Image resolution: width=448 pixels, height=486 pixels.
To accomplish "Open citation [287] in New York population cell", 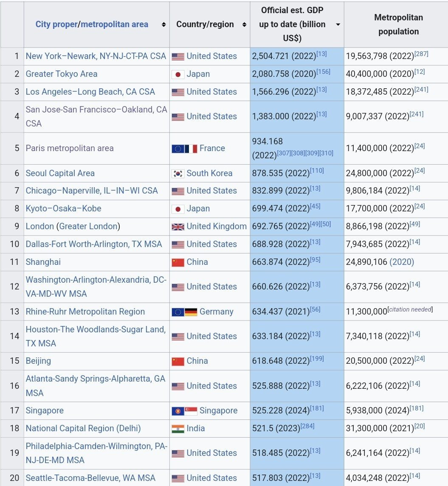I will pyautogui.click(x=421, y=54).
